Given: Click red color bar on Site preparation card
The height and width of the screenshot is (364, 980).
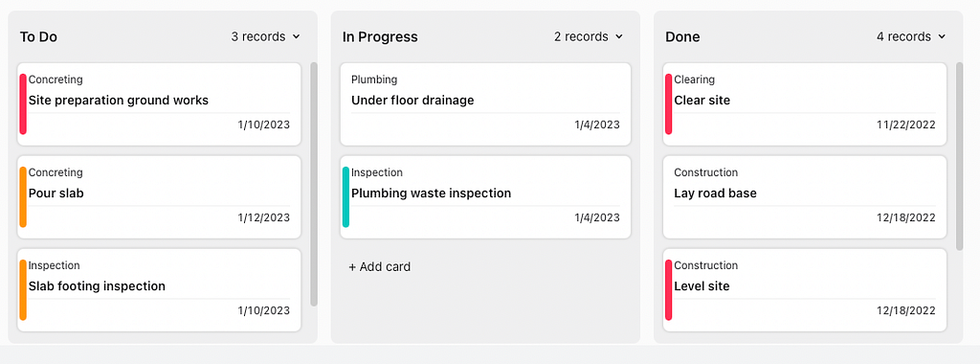Looking at the screenshot, I should (x=23, y=103).
